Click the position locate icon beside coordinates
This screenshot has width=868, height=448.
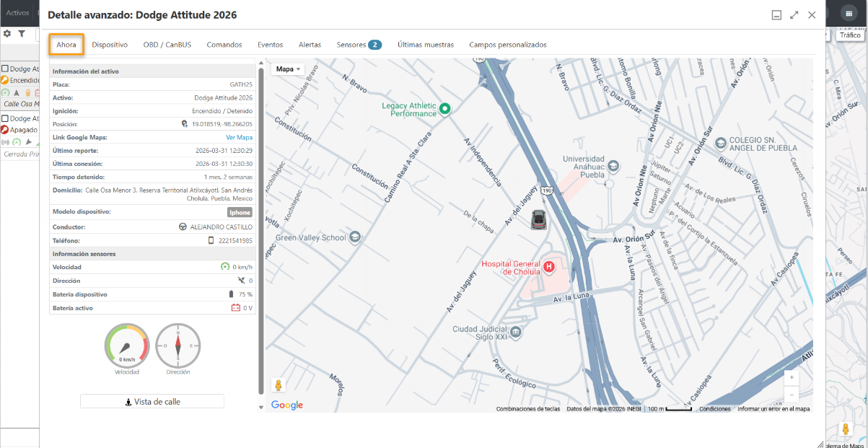(x=185, y=124)
